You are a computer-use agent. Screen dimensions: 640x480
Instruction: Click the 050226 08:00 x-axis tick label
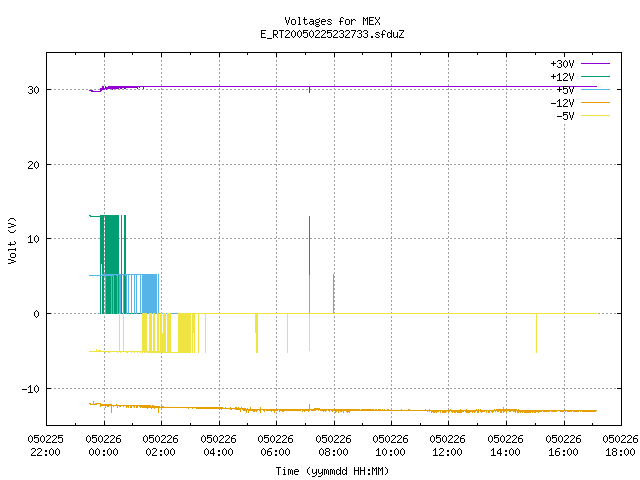[333, 445]
